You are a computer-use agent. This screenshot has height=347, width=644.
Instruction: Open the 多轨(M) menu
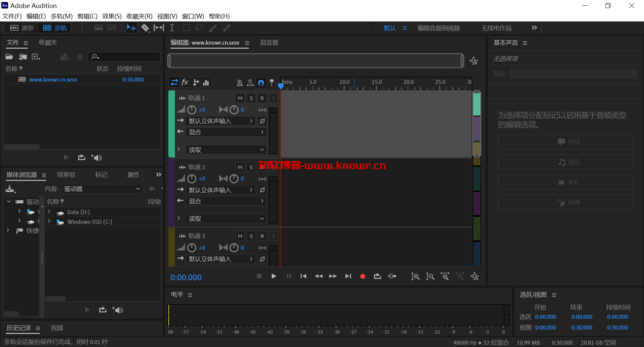[x=61, y=16]
